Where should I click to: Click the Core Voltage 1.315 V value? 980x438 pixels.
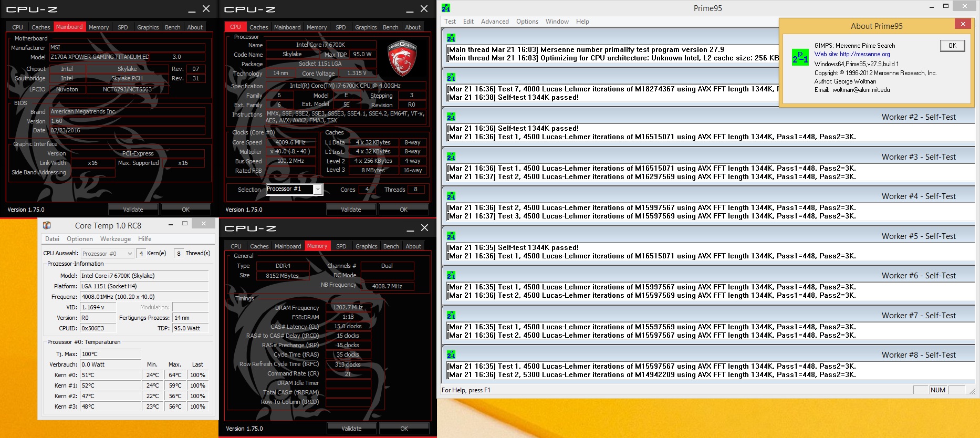pyautogui.click(x=357, y=74)
